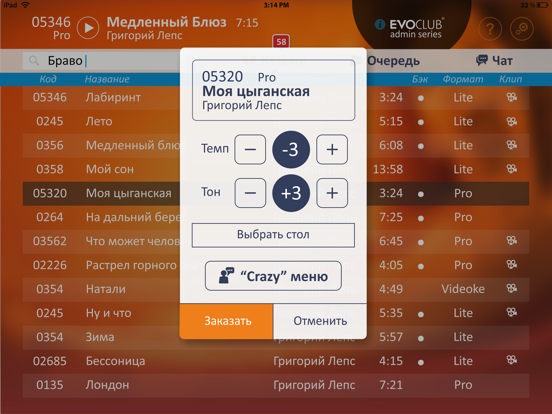
Task: Play the current song Медленный Блюз
Action: click(x=88, y=27)
